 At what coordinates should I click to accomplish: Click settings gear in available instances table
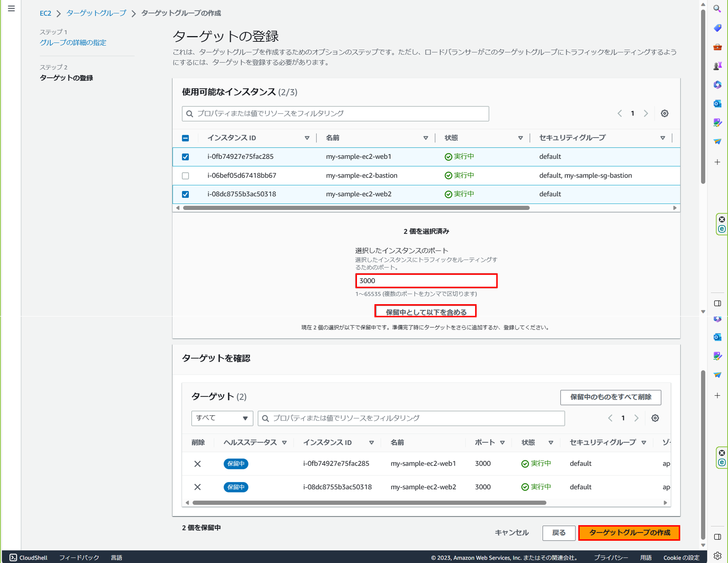click(x=664, y=114)
